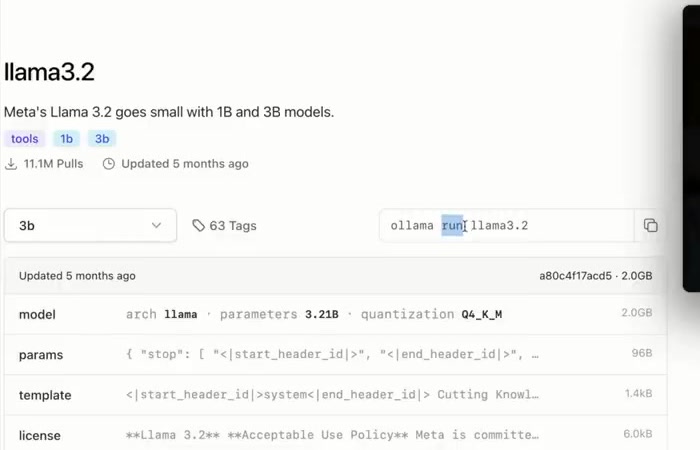Screen dimensions: 700x450
Task: Open the model file row
Action: (335, 314)
